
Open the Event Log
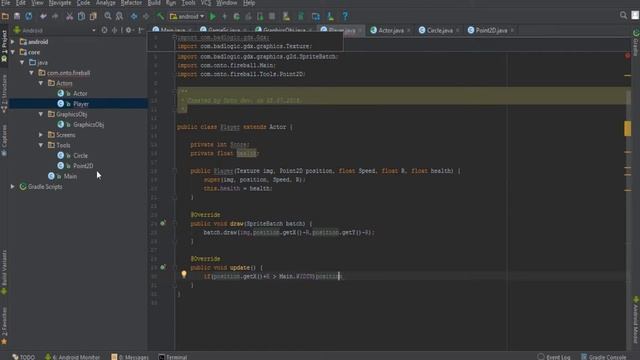point(554,357)
